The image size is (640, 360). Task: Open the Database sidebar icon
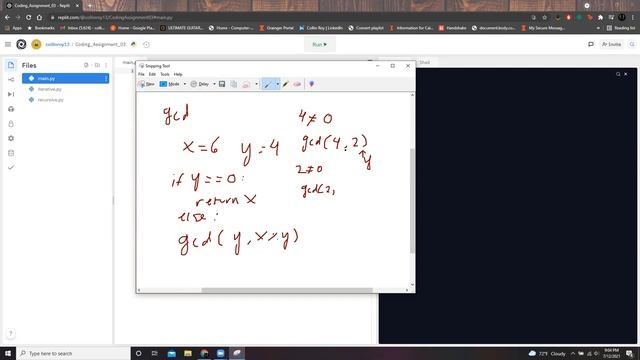[x=11, y=153]
